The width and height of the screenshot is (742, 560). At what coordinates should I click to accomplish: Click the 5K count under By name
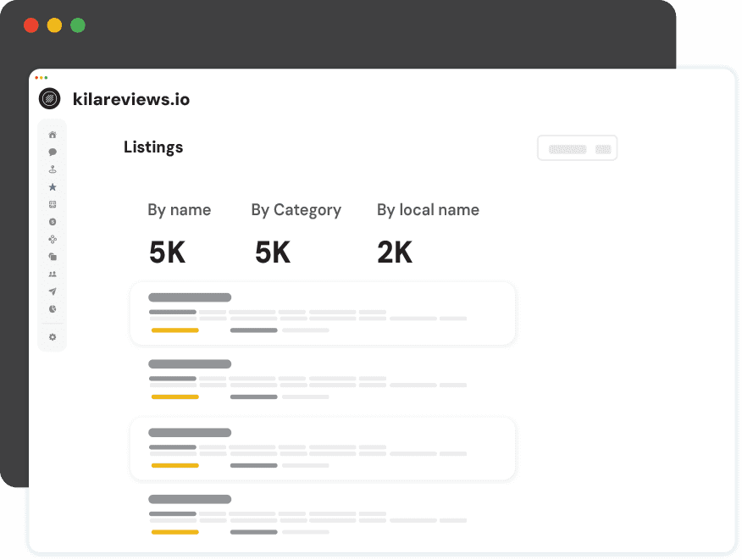coord(167,252)
